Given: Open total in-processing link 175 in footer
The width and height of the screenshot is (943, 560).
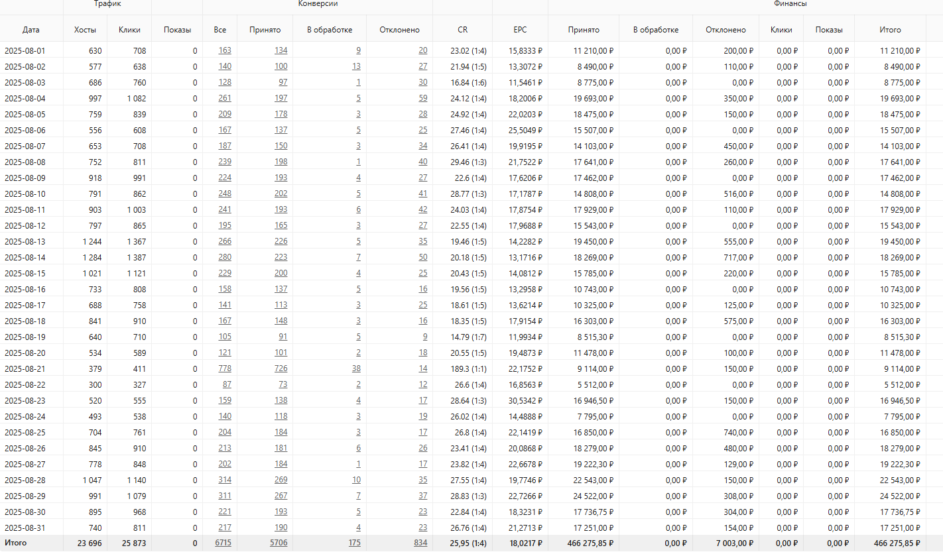Looking at the screenshot, I should tap(354, 543).
